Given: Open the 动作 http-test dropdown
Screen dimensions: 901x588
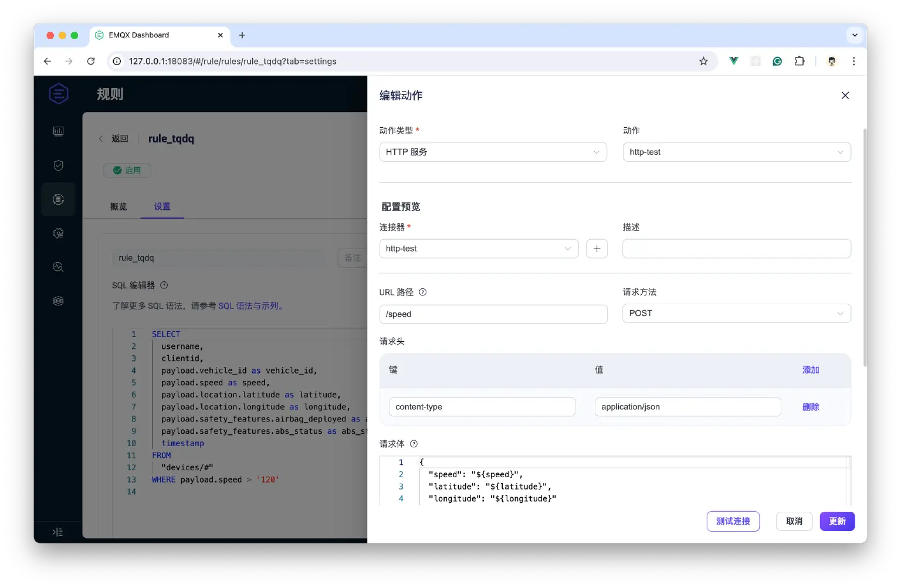Looking at the screenshot, I should (736, 152).
